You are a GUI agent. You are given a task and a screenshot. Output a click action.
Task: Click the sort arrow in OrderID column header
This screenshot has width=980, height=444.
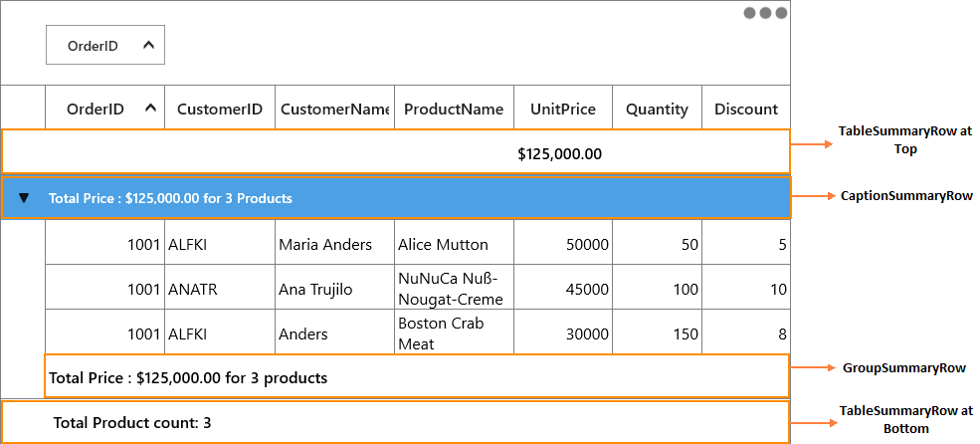tap(150, 109)
